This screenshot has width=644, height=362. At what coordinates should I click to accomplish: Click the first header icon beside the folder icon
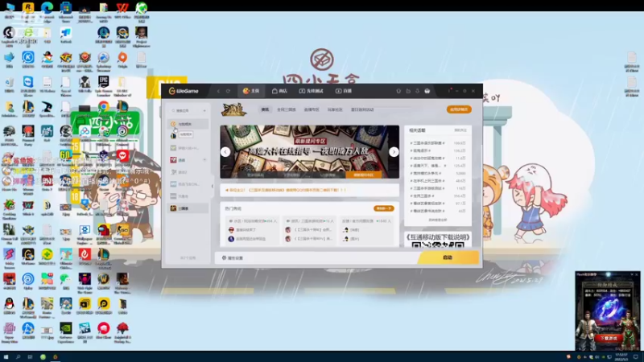coord(398,91)
